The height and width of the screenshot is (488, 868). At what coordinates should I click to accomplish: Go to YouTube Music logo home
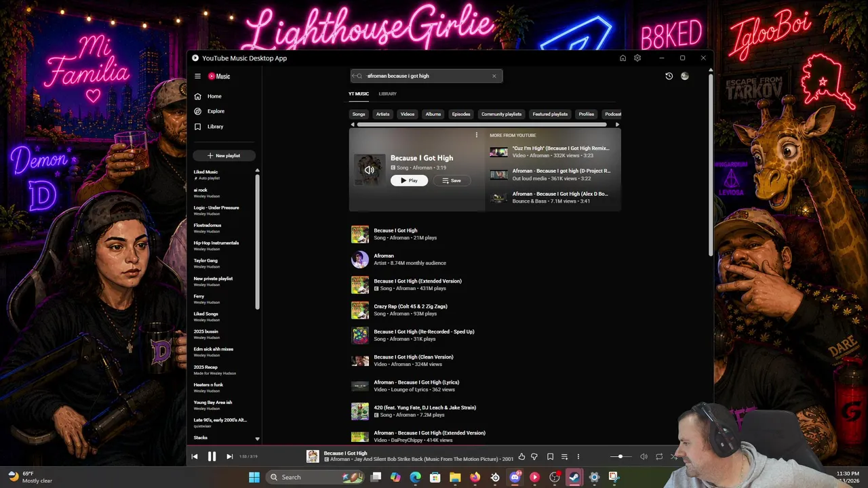pyautogui.click(x=219, y=77)
